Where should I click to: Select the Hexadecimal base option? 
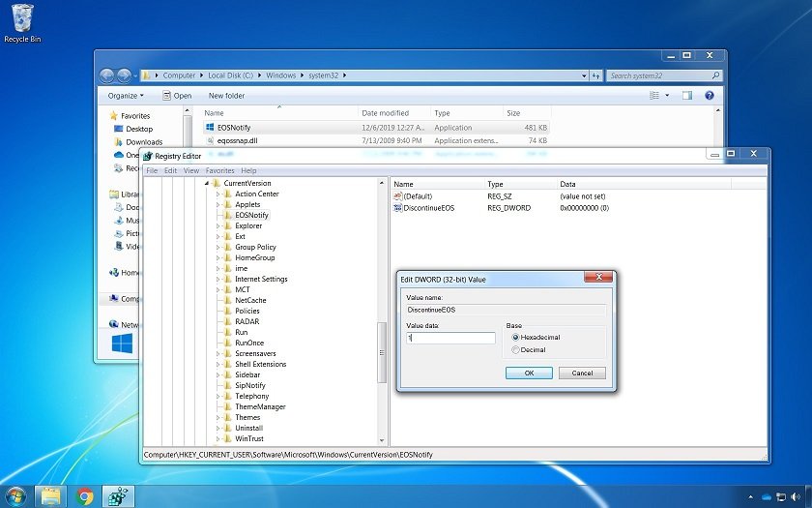tap(516, 338)
